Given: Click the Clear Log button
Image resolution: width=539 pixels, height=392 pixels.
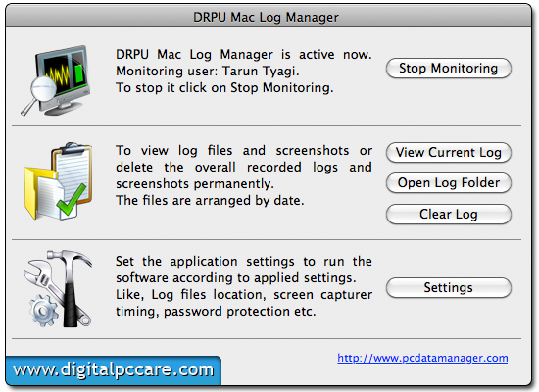Looking at the screenshot, I should coord(449,215).
